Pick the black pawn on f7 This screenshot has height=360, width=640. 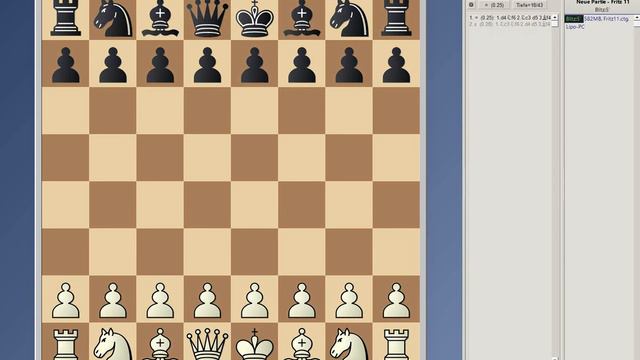click(x=302, y=65)
